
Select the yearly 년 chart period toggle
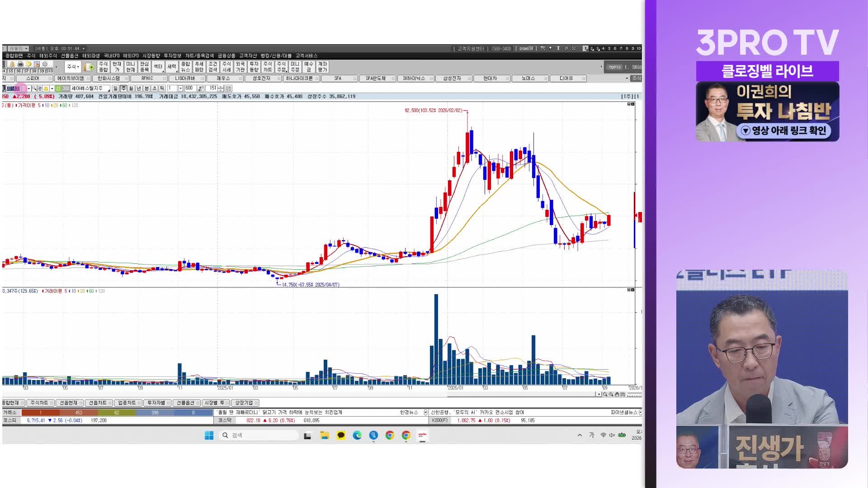click(x=139, y=89)
